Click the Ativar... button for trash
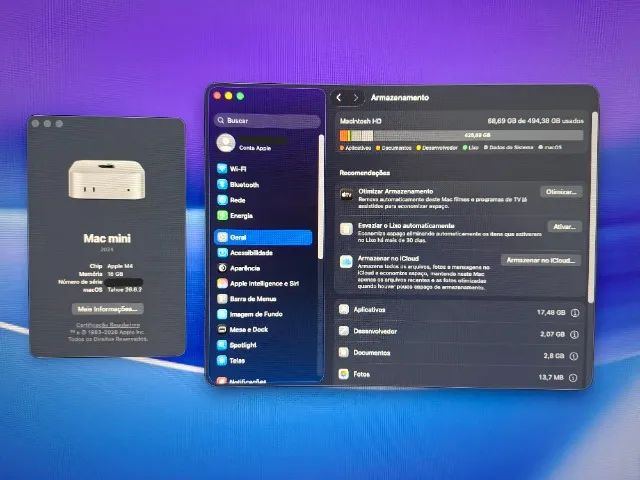Screen dimensions: 640x480 click(x=564, y=227)
